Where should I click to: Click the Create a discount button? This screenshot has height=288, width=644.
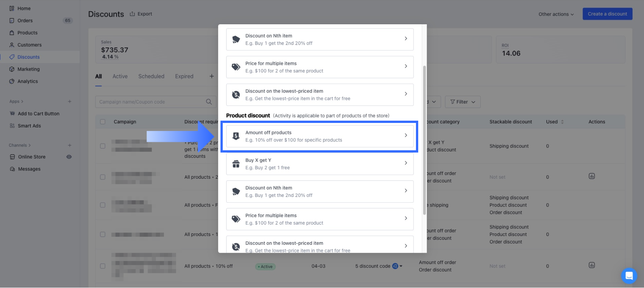click(x=607, y=14)
